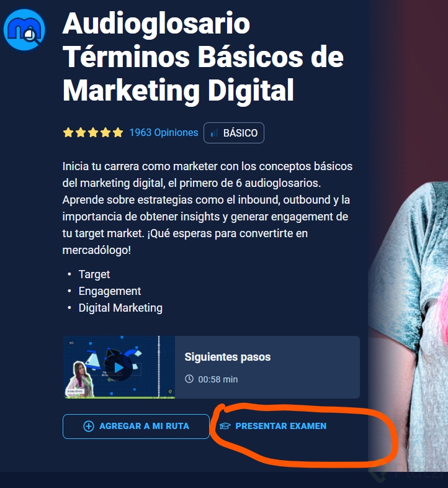Click the Siguientes pasos lesson title
The height and width of the screenshot is (488, 448).
[x=228, y=356]
